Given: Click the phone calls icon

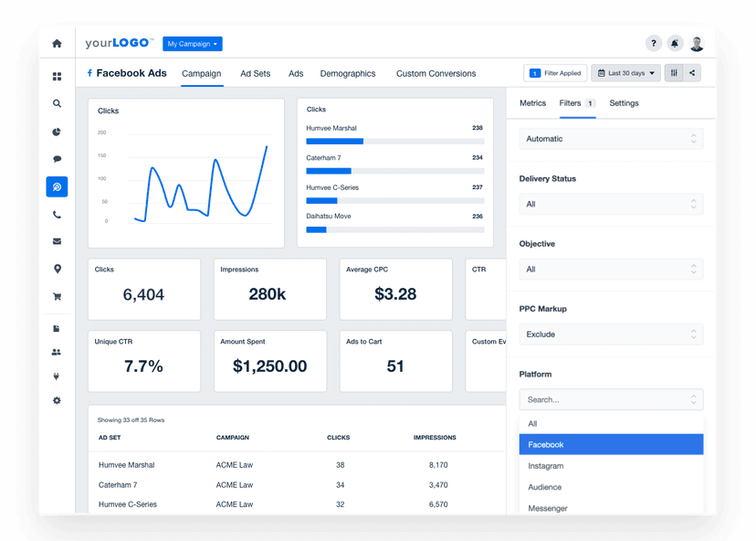Looking at the screenshot, I should [57, 213].
